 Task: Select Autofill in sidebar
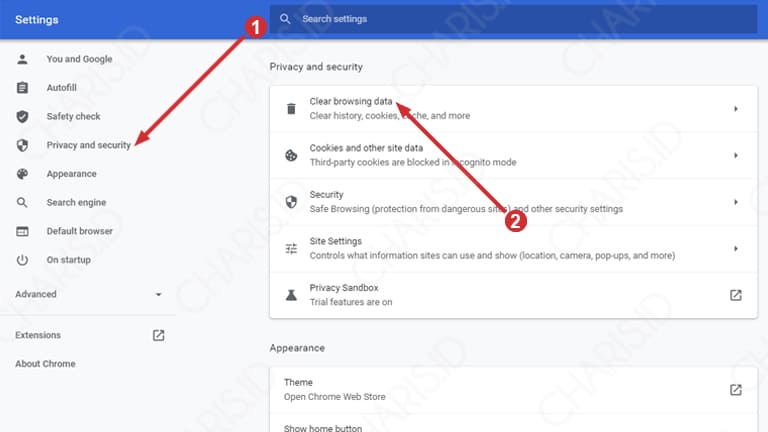[x=62, y=88]
